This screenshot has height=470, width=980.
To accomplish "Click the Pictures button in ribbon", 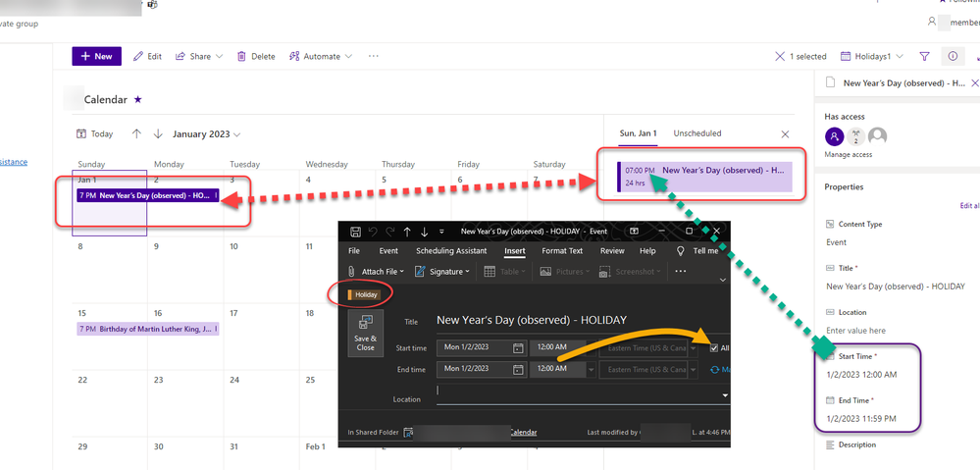I will pyautogui.click(x=566, y=271).
